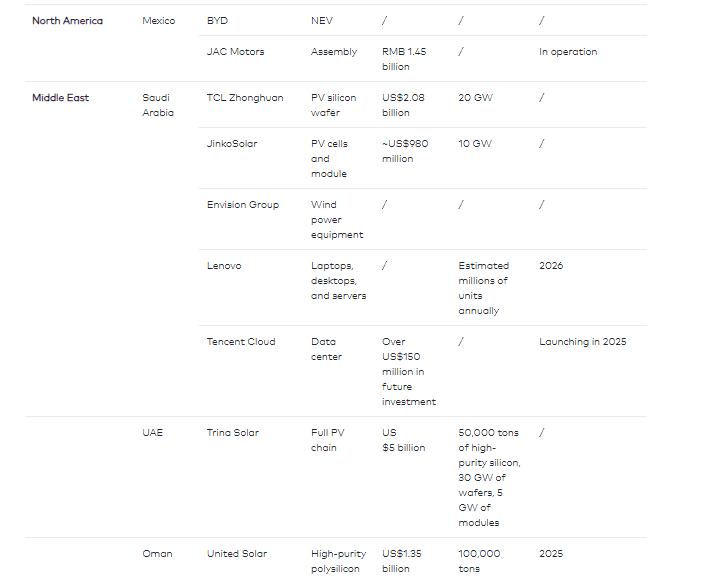Click the US$2.08 billion investment value
This screenshot has height=577, width=711.
point(403,105)
